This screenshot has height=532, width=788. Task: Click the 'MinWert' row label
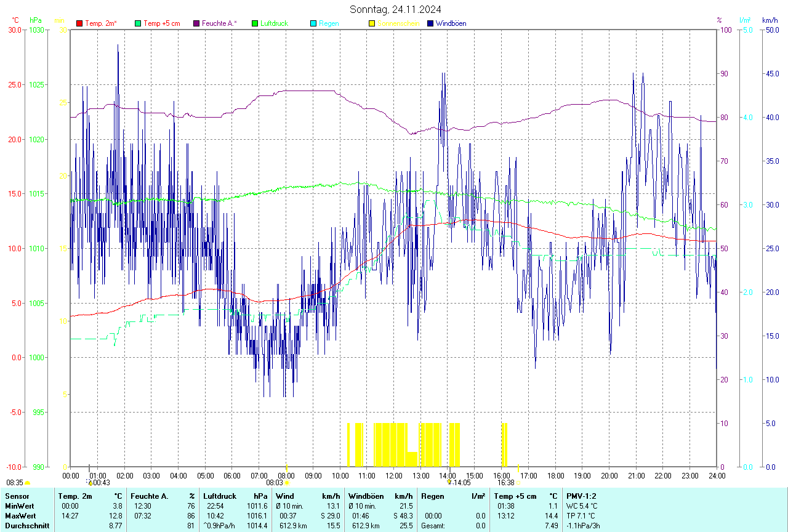click(x=18, y=506)
